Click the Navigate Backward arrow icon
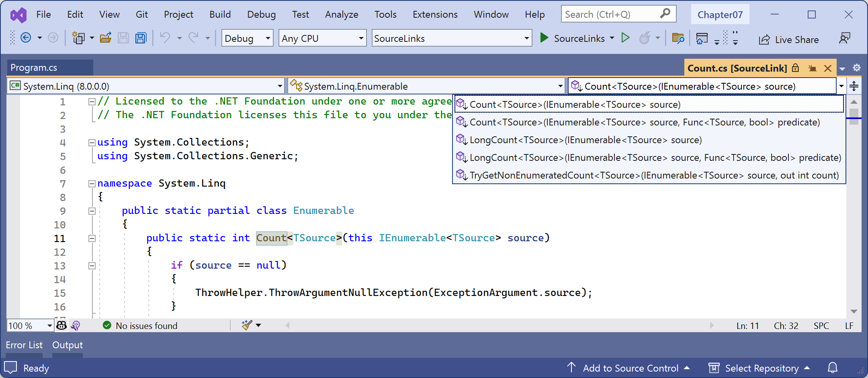Viewport: 868px width, 378px height. tap(26, 38)
